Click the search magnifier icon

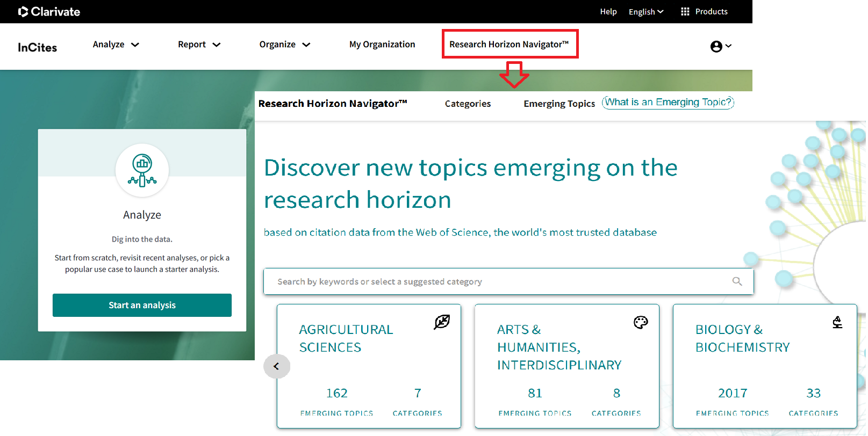737,281
